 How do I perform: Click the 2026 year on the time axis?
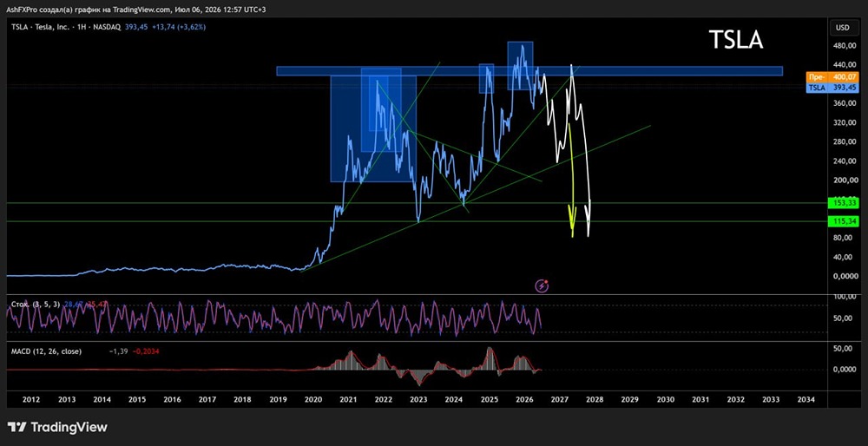(524, 399)
